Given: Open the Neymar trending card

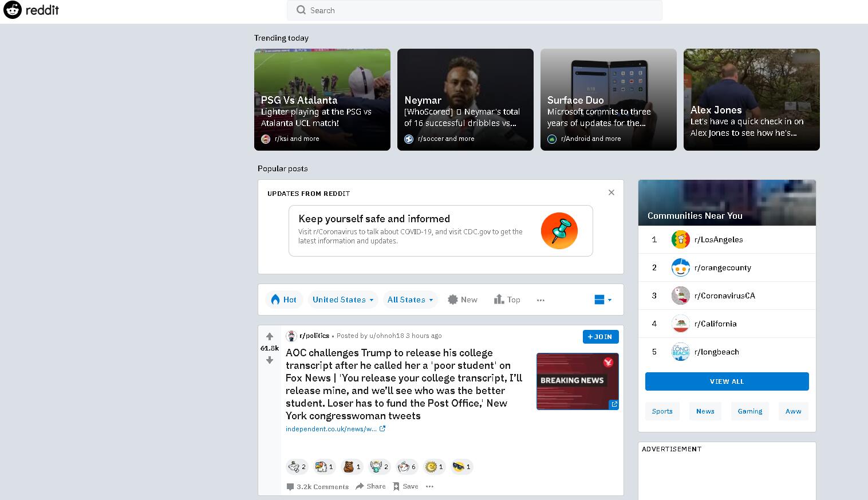Looking at the screenshot, I should (x=465, y=100).
